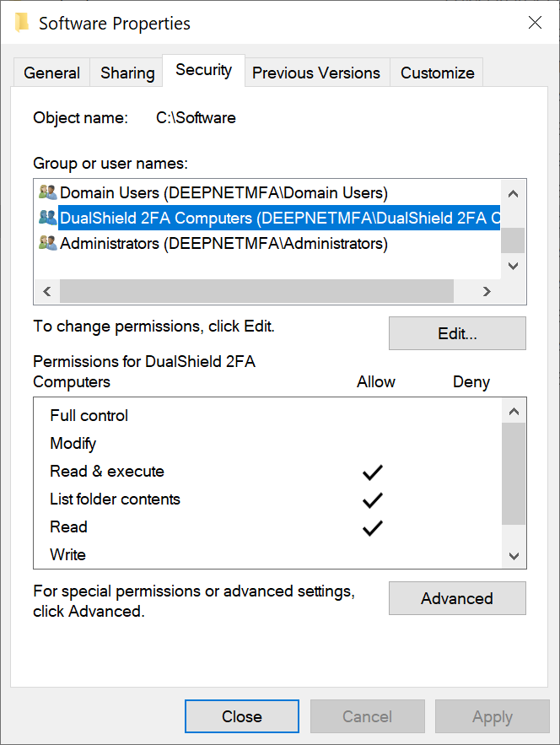Switch to the General tab
This screenshot has height=745, width=560.
52,73
